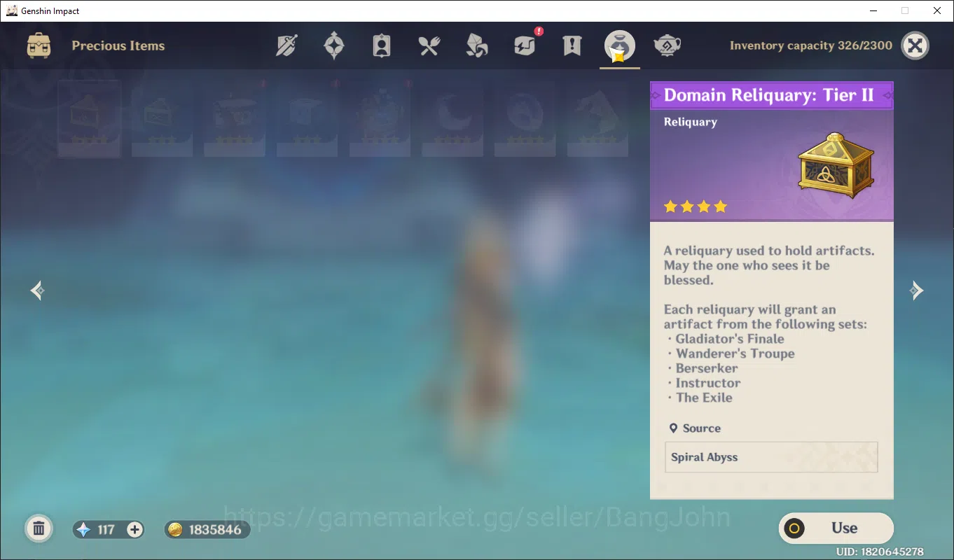The image size is (954, 560).
Task: Select the highlighted Precious Items pouch tab
Action: (x=620, y=46)
